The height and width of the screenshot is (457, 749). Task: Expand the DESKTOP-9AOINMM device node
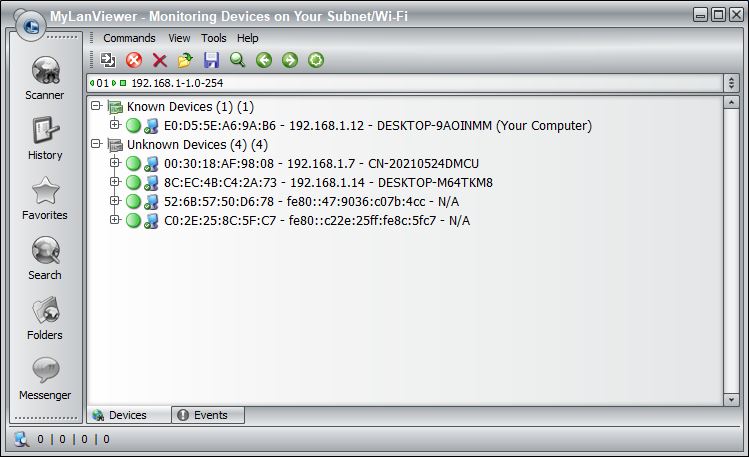[x=115, y=124]
